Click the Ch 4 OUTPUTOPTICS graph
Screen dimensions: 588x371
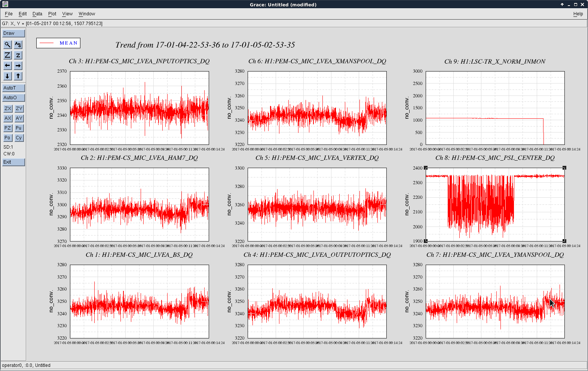pos(317,301)
